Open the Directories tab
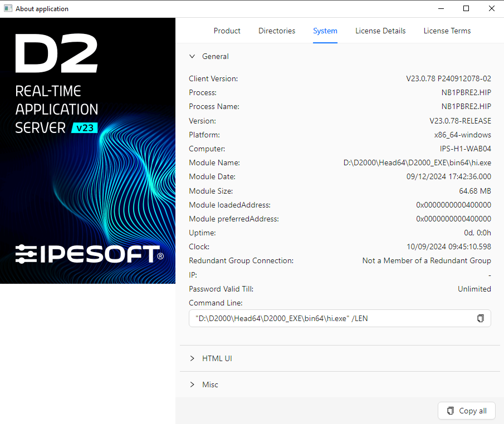Screen dimensions: 504x424 tap(277, 31)
